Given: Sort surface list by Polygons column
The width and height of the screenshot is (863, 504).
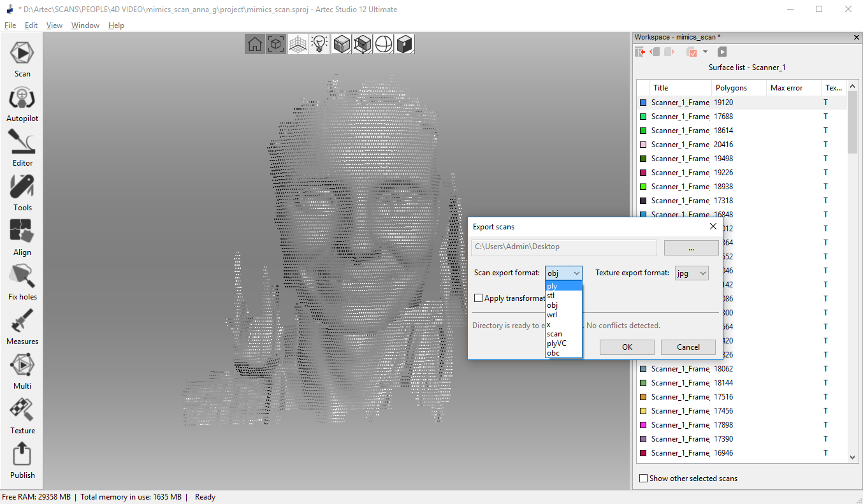Looking at the screenshot, I should [x=739, y=88].
